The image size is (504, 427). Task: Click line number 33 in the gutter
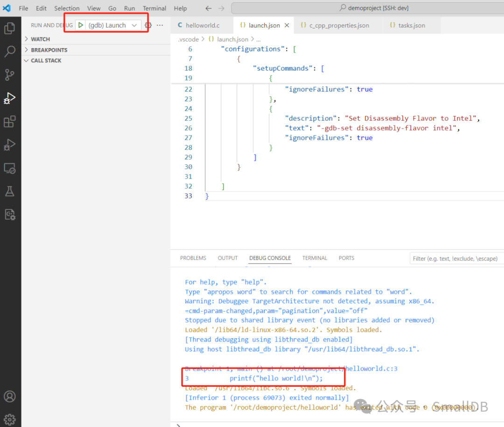pyautogui.click(x=189, y=196)
